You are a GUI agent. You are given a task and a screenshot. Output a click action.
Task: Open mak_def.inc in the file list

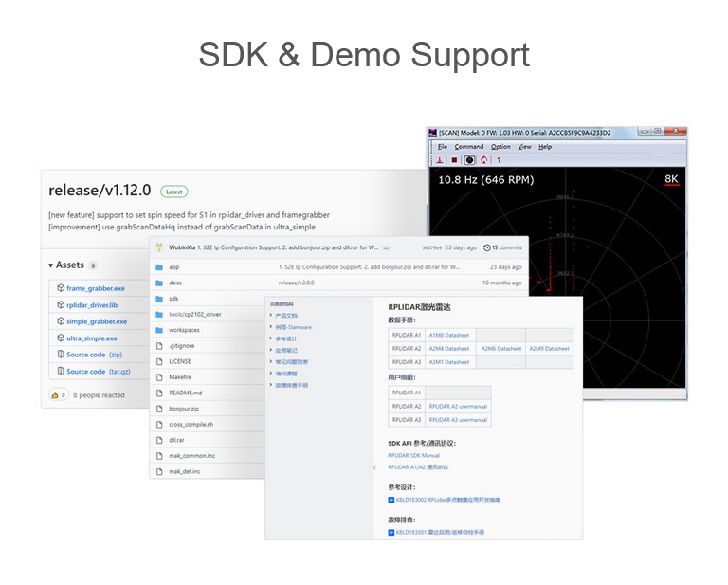click(x=185, y=472)
